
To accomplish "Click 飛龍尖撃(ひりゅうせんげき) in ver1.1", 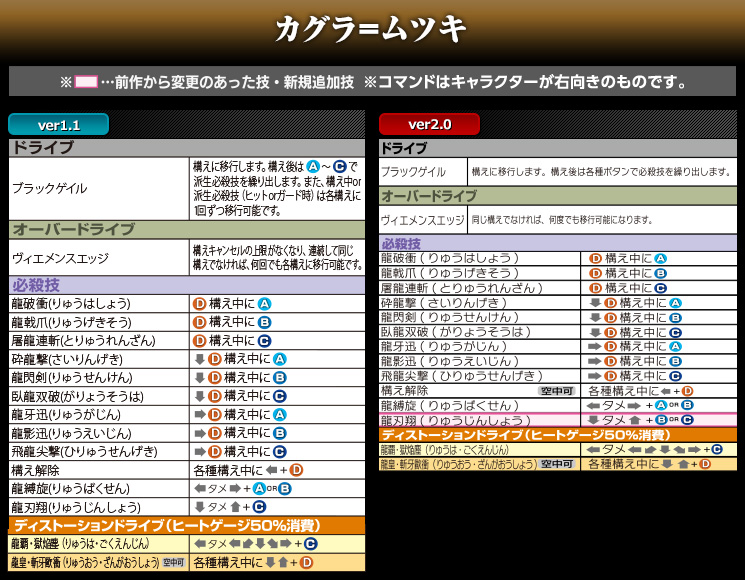I will 84,452.
